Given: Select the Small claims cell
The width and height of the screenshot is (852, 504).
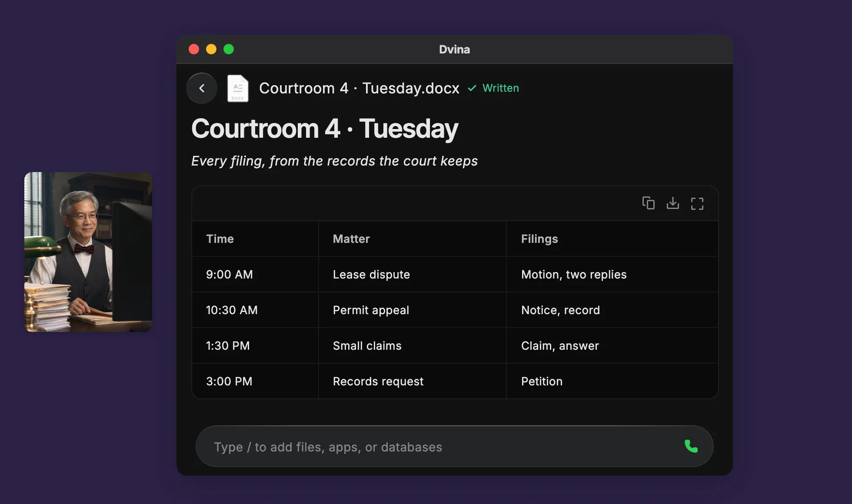Looking at the screenshot, I should [x=413, y=345].
